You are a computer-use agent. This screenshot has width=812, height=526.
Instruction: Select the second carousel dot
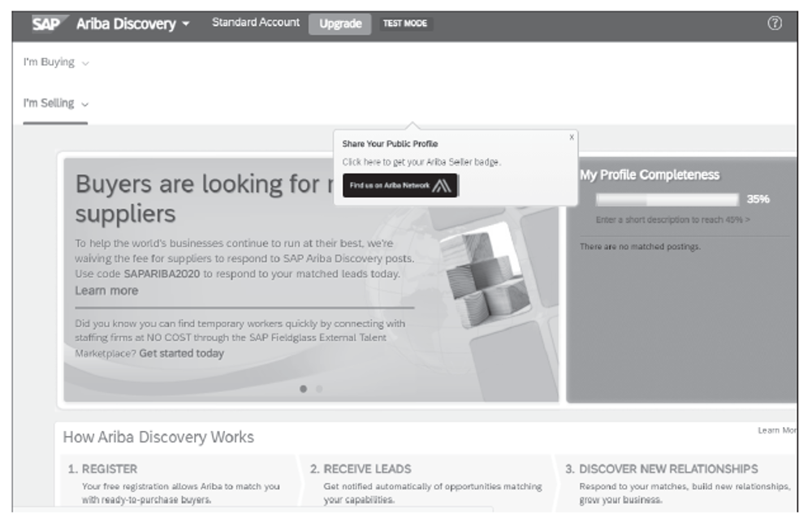(319, 388)
